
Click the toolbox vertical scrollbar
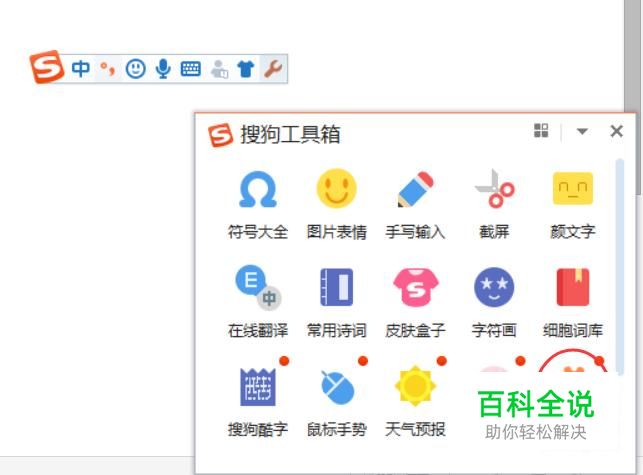(x=620, y=267)
